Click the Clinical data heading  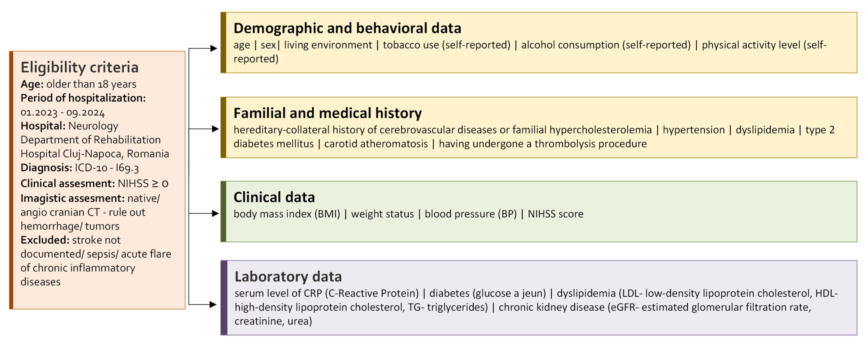tap(274, 197)
